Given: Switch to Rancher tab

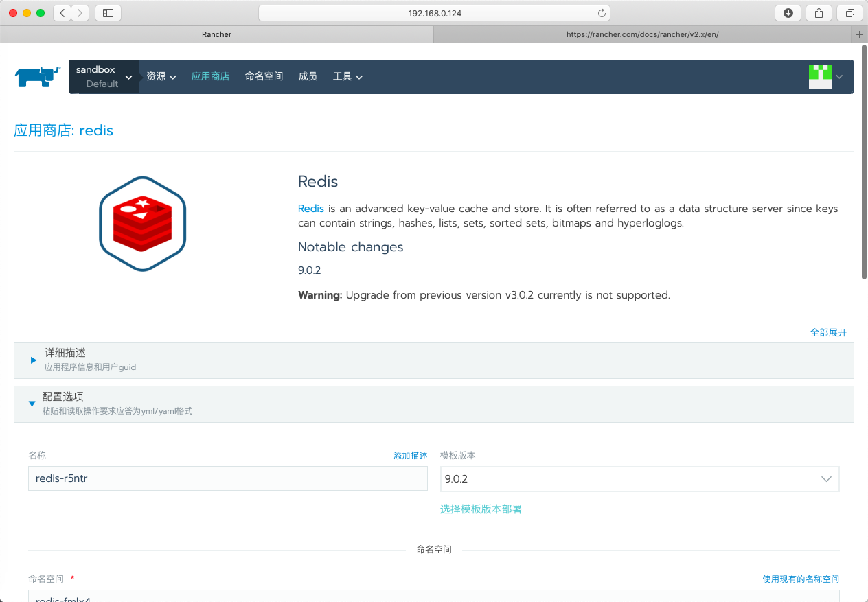Looking at the screenshot, I should coord(217,34).
